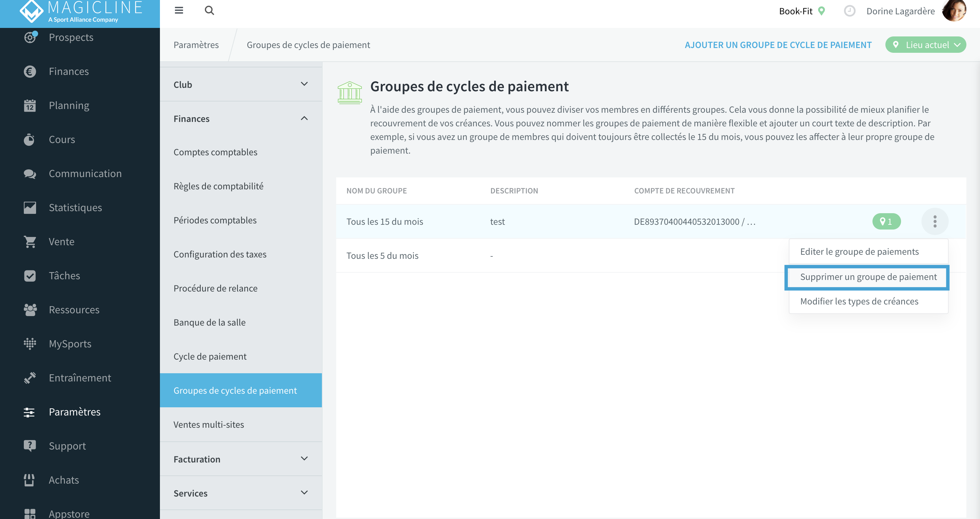Open the search magnifier icon
This screenshot has width=980, height=519.
[209, 10]
